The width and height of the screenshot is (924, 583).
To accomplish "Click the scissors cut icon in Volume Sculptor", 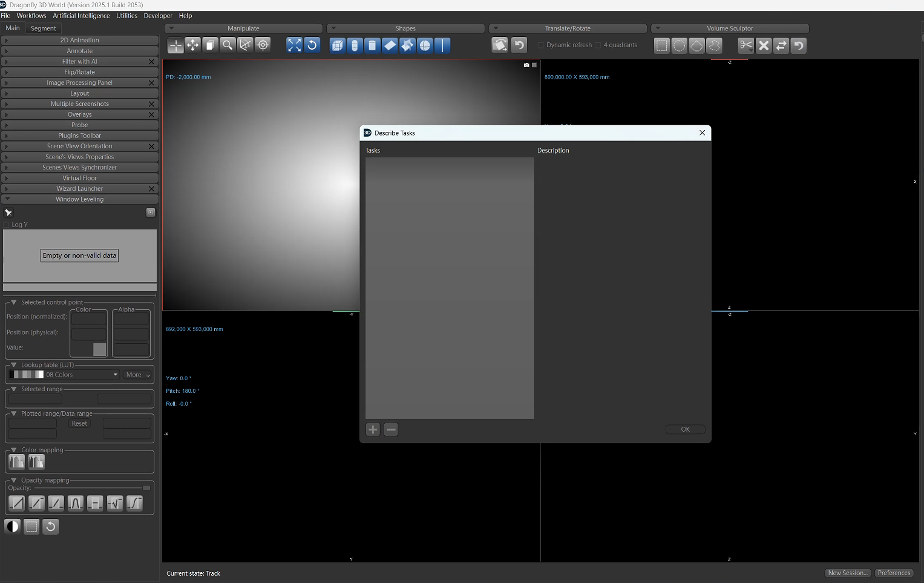I will (x=746, y=45).
